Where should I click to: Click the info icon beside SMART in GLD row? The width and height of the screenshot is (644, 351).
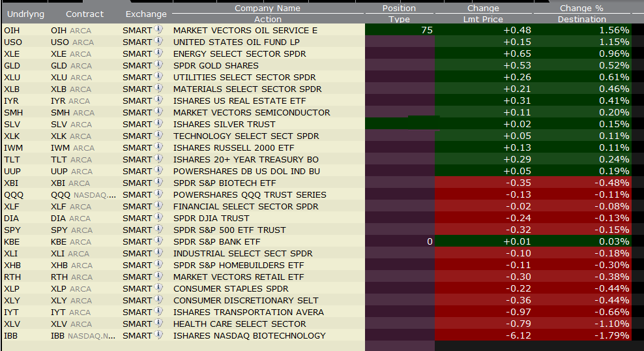(158, 65)
